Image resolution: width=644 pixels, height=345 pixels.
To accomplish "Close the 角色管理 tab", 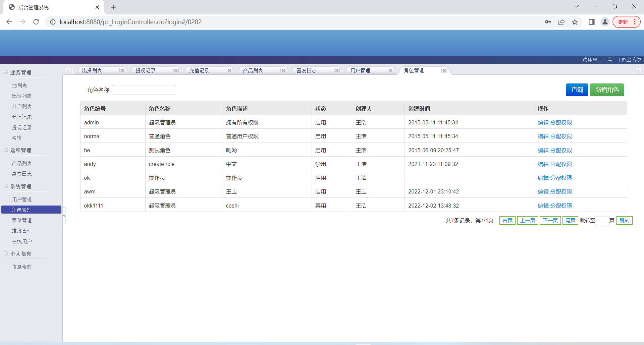I will [444, 70].
